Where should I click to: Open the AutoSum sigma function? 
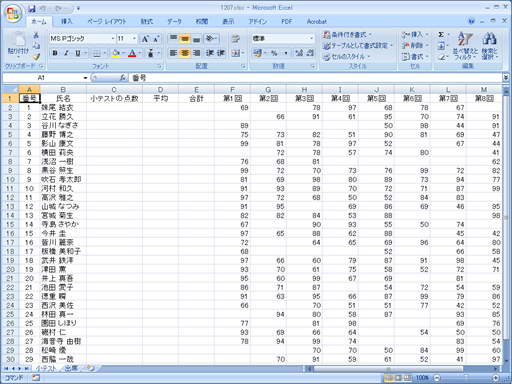click(x=441, y=34)
